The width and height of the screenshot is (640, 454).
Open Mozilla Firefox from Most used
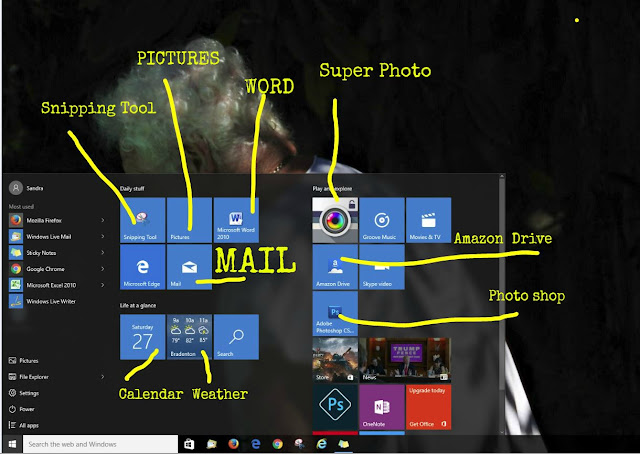coord(57,220)
